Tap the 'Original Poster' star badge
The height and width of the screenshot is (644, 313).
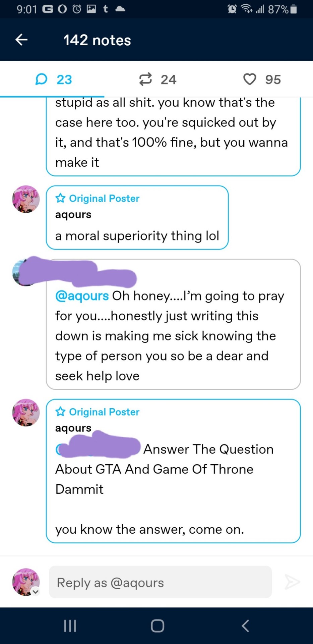coord(61,198)
